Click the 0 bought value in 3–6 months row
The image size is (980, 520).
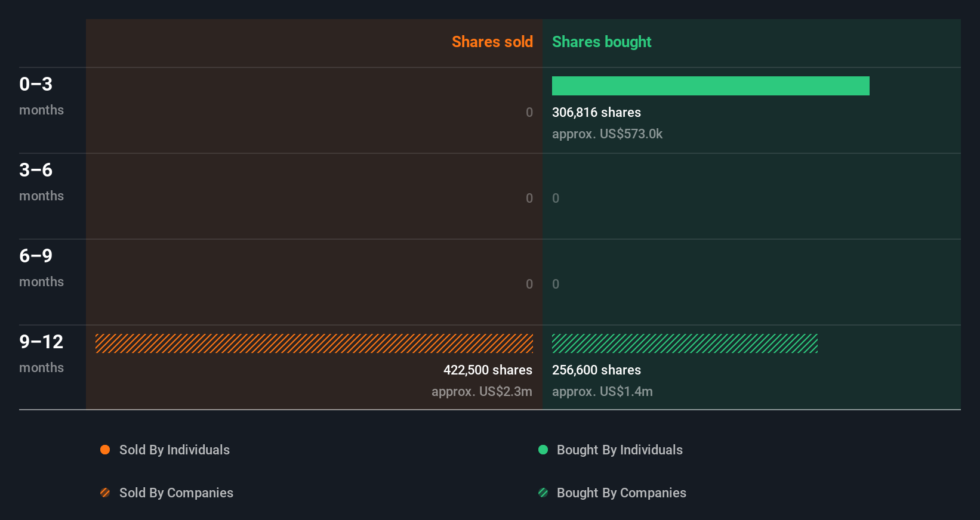pos(556,199)
